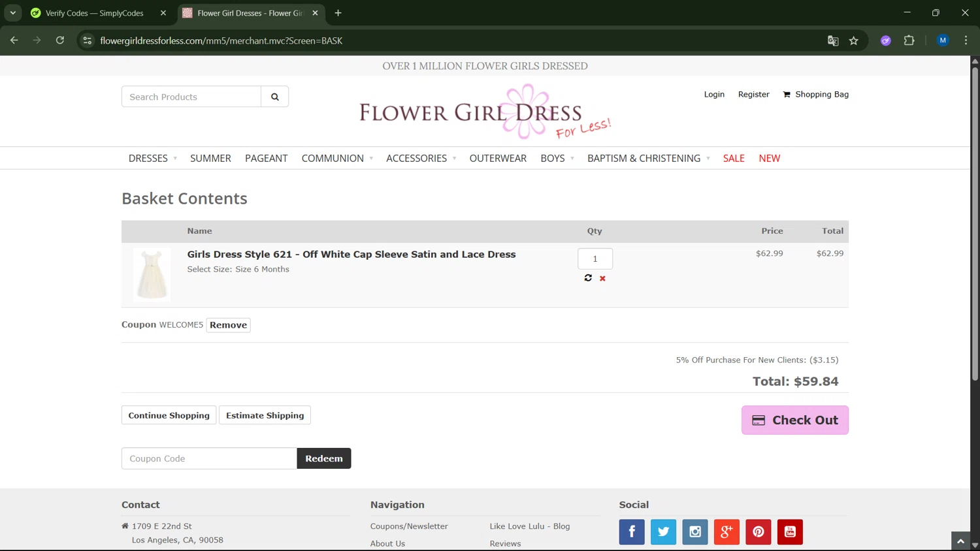Click the Select Size: Size 6 Months text

click(x=238, y=269)
